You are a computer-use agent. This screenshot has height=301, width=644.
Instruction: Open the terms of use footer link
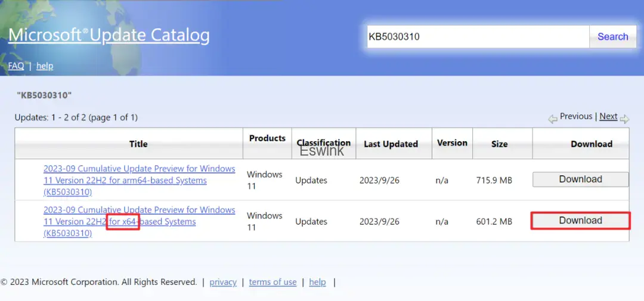273,282
